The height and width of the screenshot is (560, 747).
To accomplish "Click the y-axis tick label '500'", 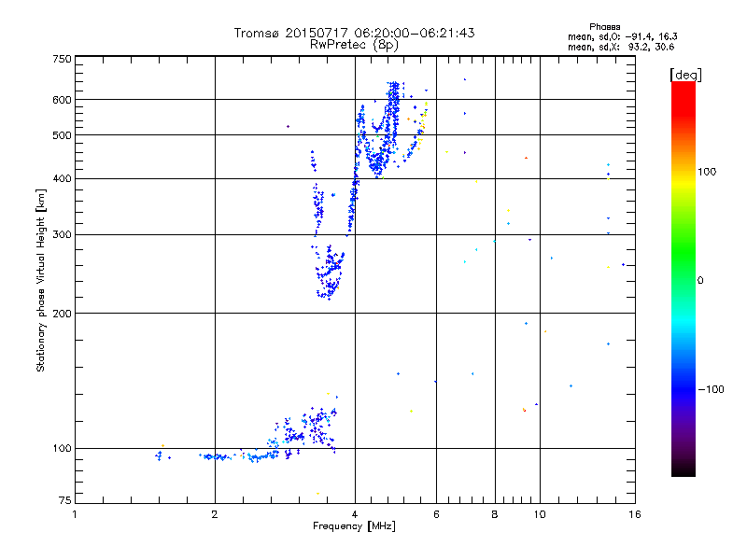I will tap(63, 135).
